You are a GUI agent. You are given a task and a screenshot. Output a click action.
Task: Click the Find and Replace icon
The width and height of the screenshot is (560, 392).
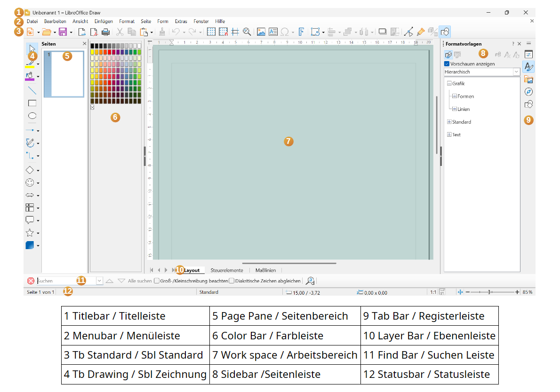point(310,281)
